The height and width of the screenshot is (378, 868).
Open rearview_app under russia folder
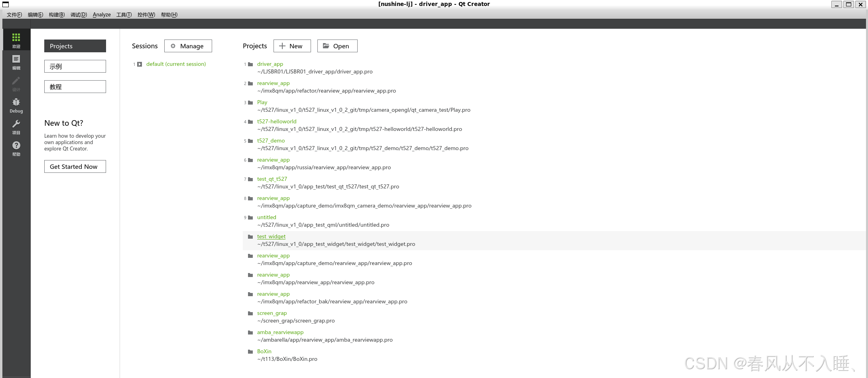tap(273, 160)
